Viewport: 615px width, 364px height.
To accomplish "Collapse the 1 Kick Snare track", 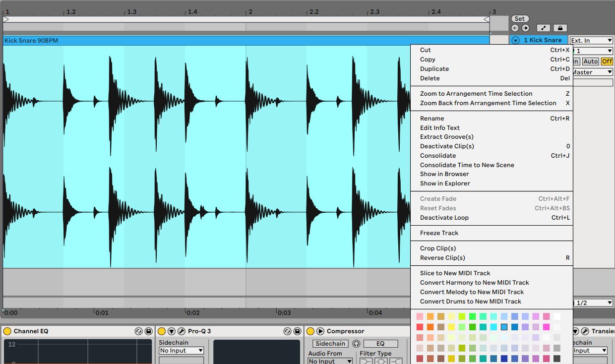I will [515, 40].
